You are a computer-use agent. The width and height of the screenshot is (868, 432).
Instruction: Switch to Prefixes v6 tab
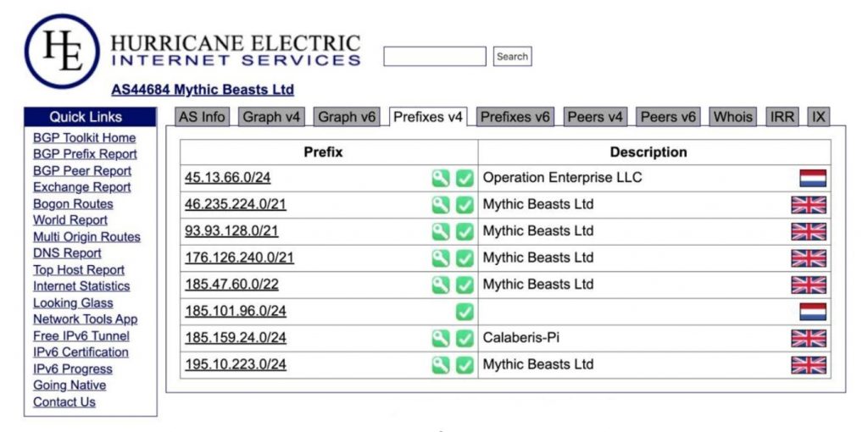pyautogui.click(x=515, y=117)
